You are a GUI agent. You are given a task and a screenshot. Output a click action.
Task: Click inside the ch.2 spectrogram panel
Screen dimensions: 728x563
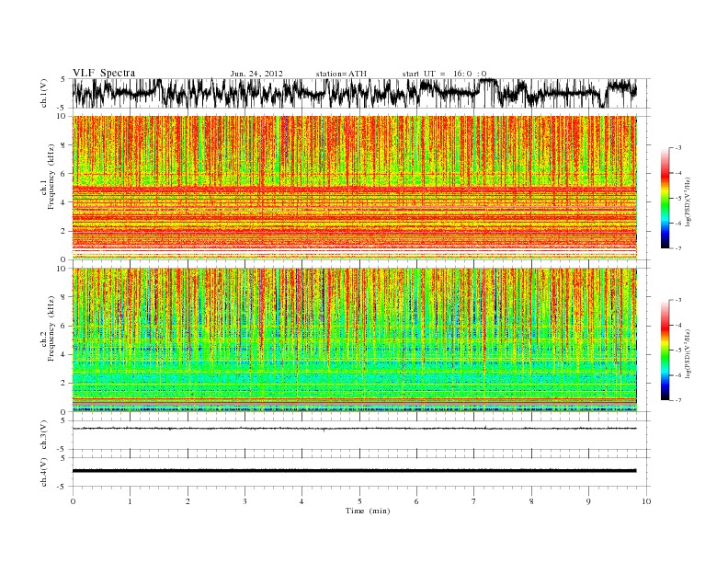tap(354, 339)
